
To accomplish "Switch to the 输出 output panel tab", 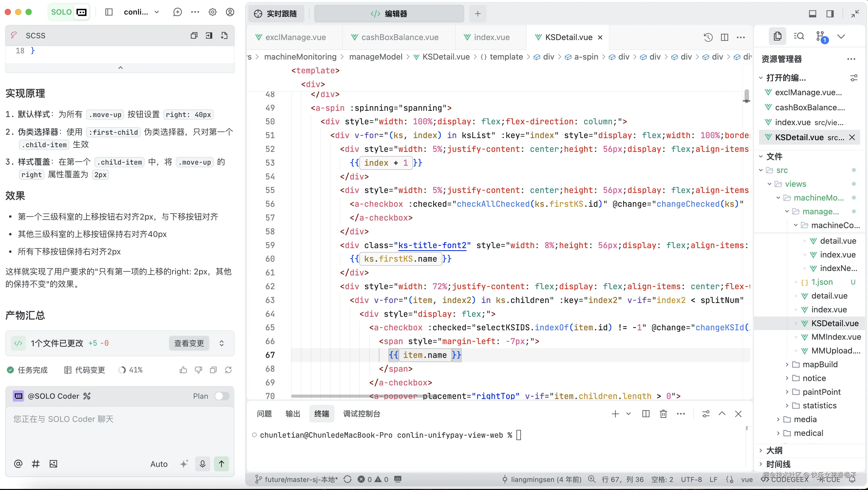I will click(x=292, y=414).
